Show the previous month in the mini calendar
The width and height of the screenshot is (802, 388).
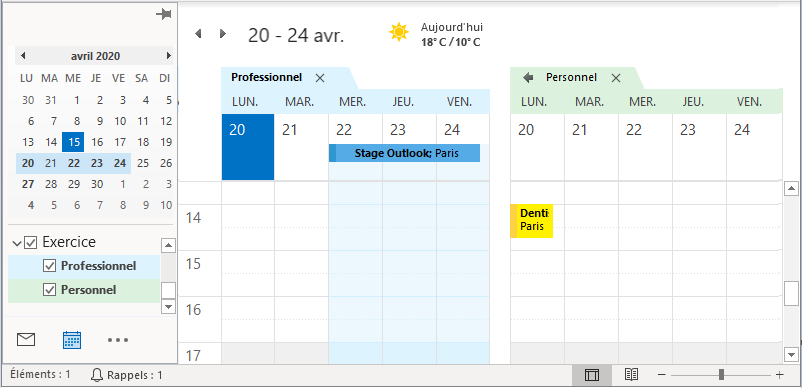23,56
